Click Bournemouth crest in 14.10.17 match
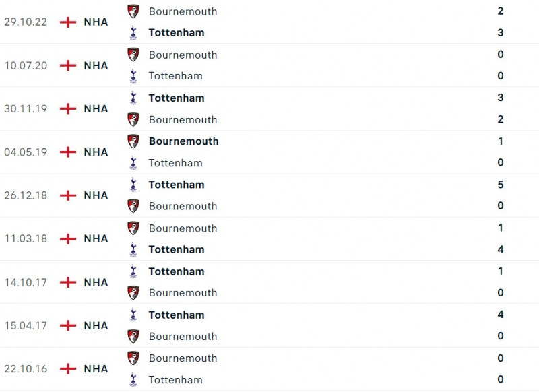Image resolution: width=539 pixels, height=392 pixels. 133,293
